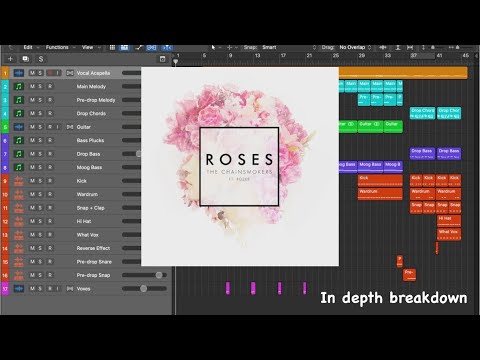
Task: Select the Hi Hat region
Action: click(x=449, y=221)
